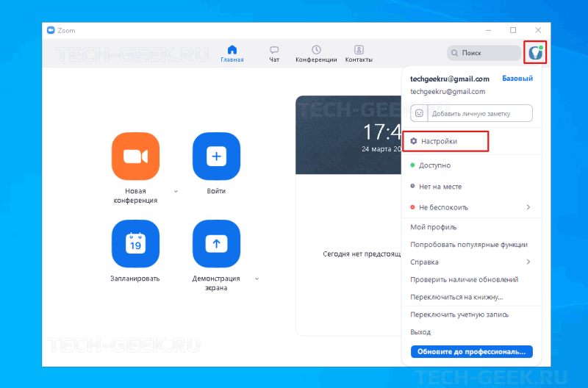Open the Чат tab
Screen dimensions: 588x388
click(x=274, y=54)
